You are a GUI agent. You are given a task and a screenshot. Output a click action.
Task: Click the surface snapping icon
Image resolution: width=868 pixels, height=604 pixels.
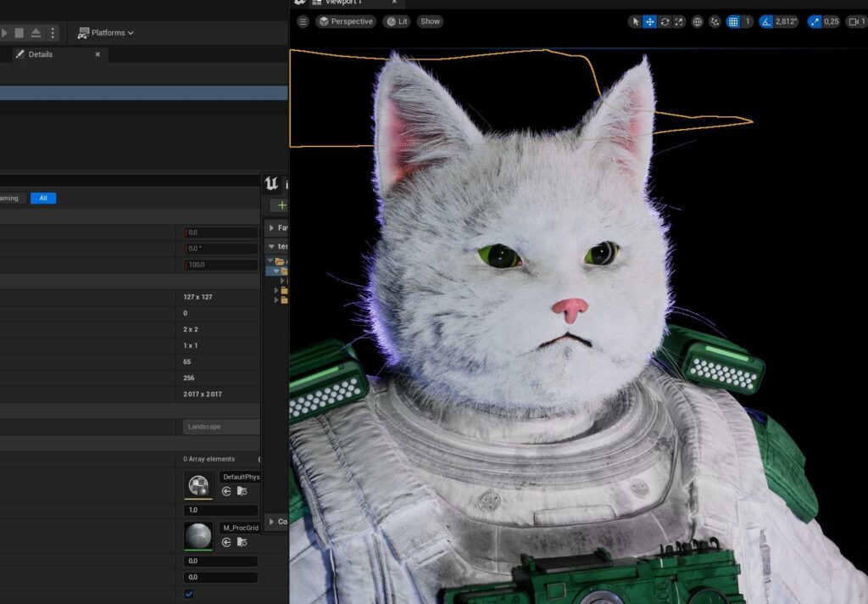click(x=715, y=21)
